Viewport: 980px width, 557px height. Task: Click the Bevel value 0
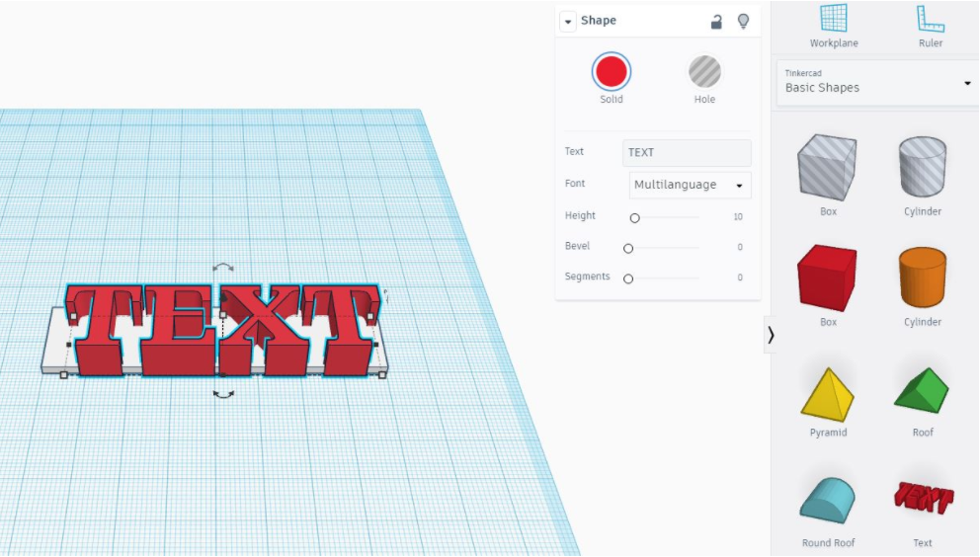point(739,247)
